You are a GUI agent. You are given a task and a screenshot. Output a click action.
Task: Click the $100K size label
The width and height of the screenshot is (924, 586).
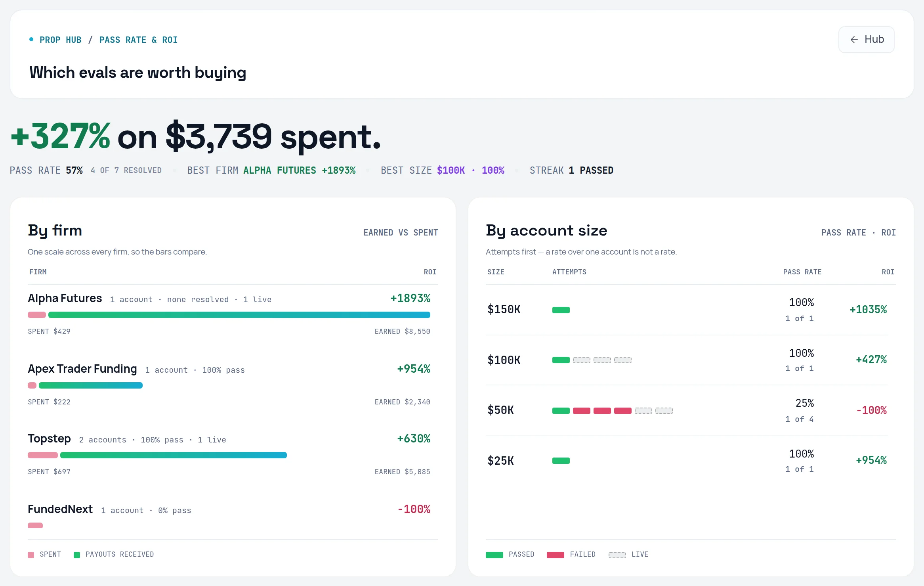click(504, 360)
